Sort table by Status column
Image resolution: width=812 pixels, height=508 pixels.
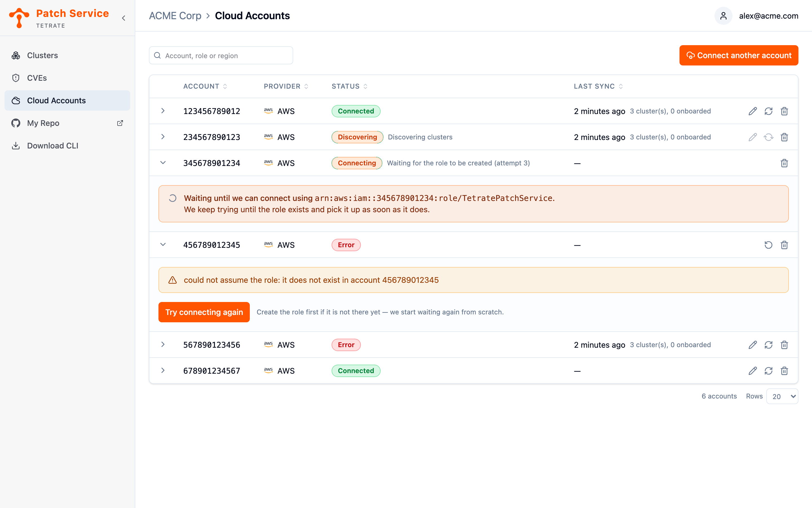[x=349, y=86]
